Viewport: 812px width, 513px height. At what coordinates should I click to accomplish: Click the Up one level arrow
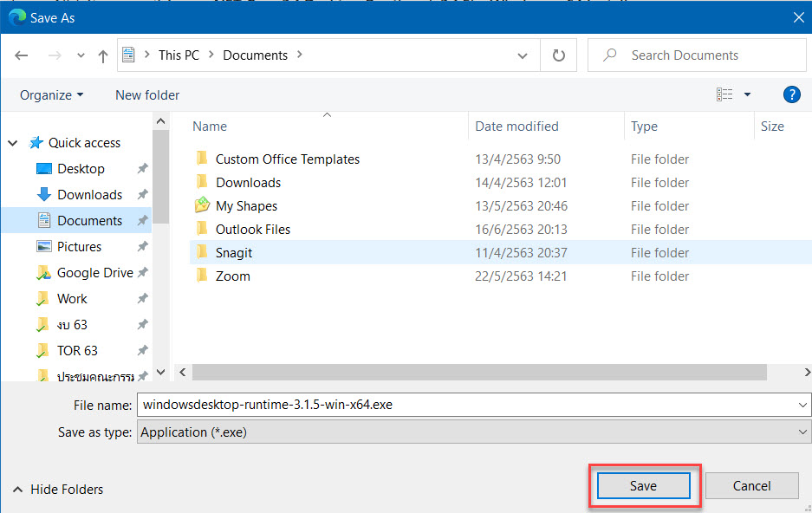(x=103, y=55)
